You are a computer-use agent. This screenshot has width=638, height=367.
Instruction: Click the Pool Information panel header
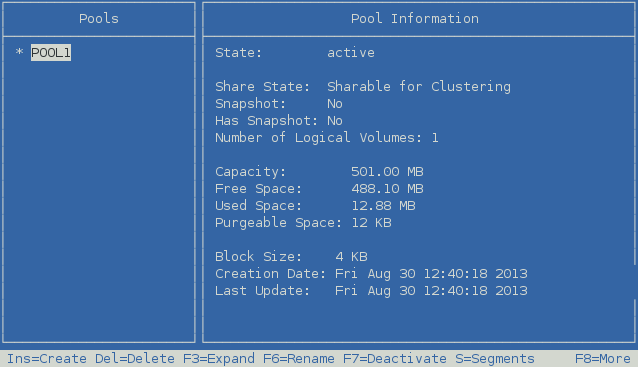tap(415, 19)
